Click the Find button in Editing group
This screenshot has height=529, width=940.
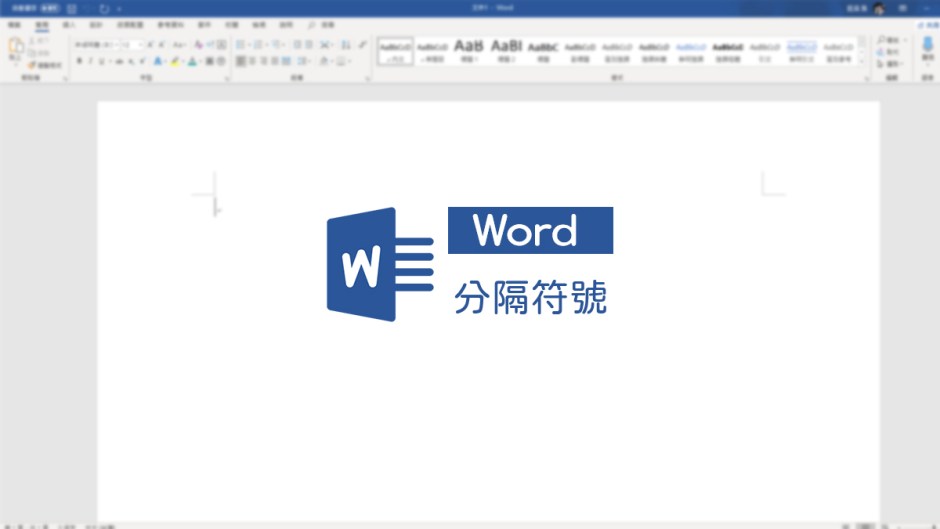click(888, 40)
